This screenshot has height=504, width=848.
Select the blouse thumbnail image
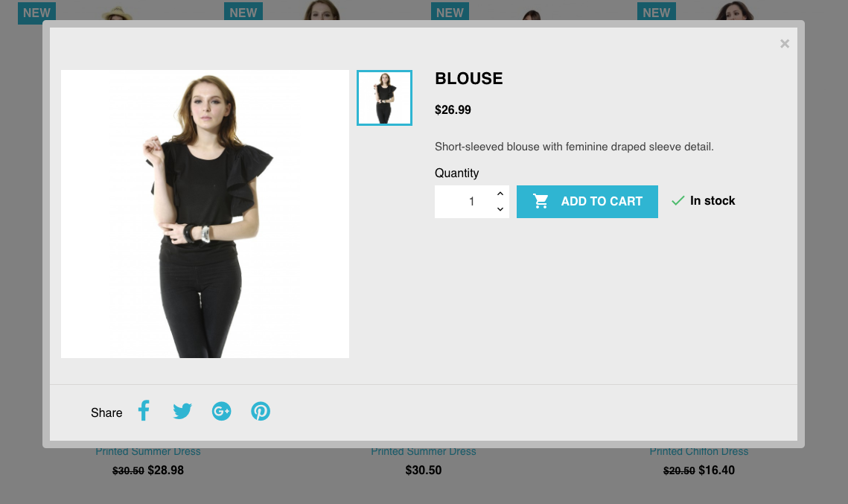tap(384, 98)
